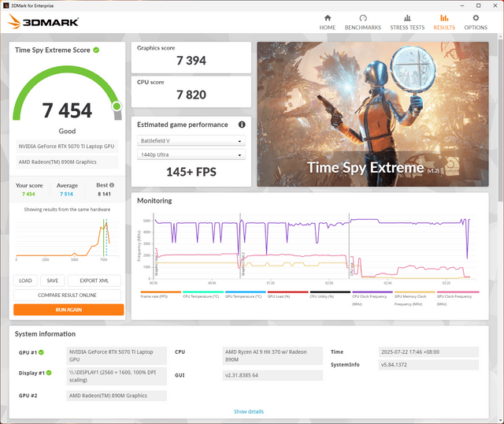Screen dimensions: 504x424
Task: Click the 145+ FPS estimate
Action: click(x=191, y=172)
